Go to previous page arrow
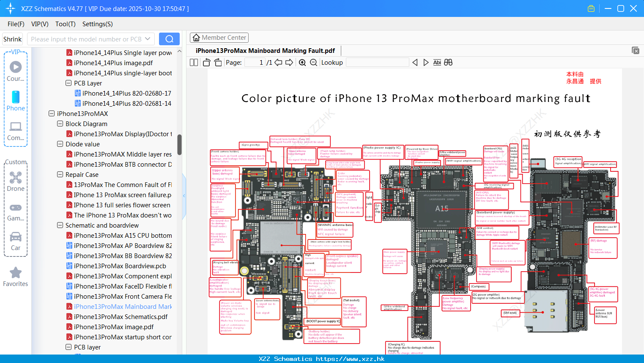644x363 pixels. pos(278,62)
